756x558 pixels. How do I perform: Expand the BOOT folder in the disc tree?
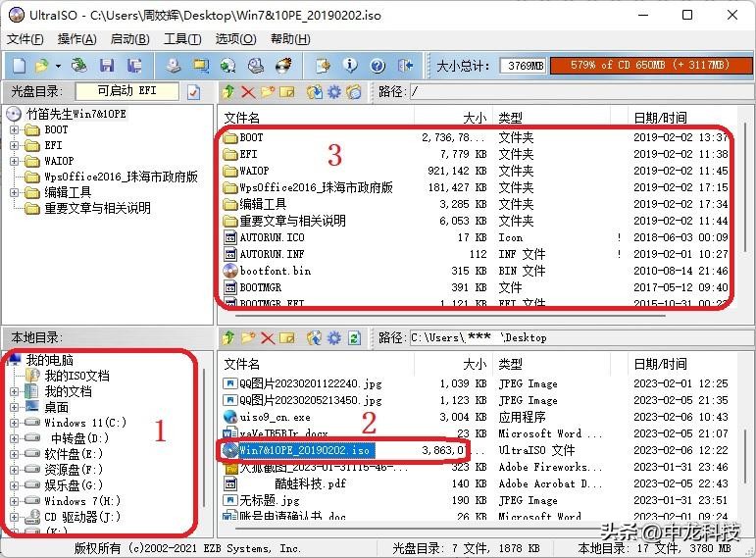(14, 129)
